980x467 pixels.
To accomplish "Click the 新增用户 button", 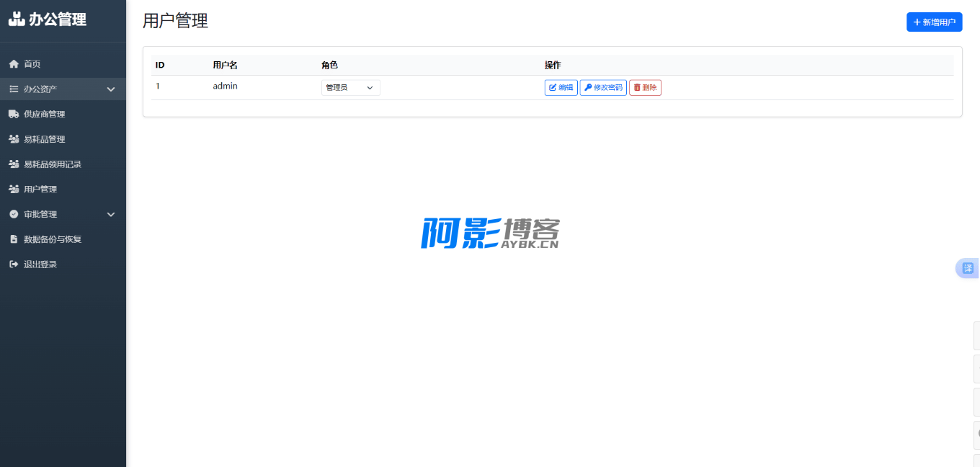I will coord(934,22).
